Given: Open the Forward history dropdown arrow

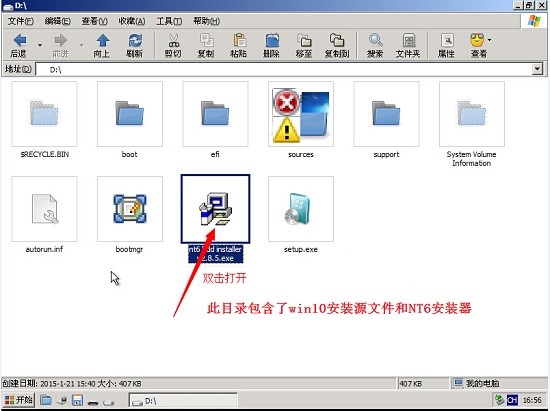Looking at the screenshot, I should [x=81, y=45].
